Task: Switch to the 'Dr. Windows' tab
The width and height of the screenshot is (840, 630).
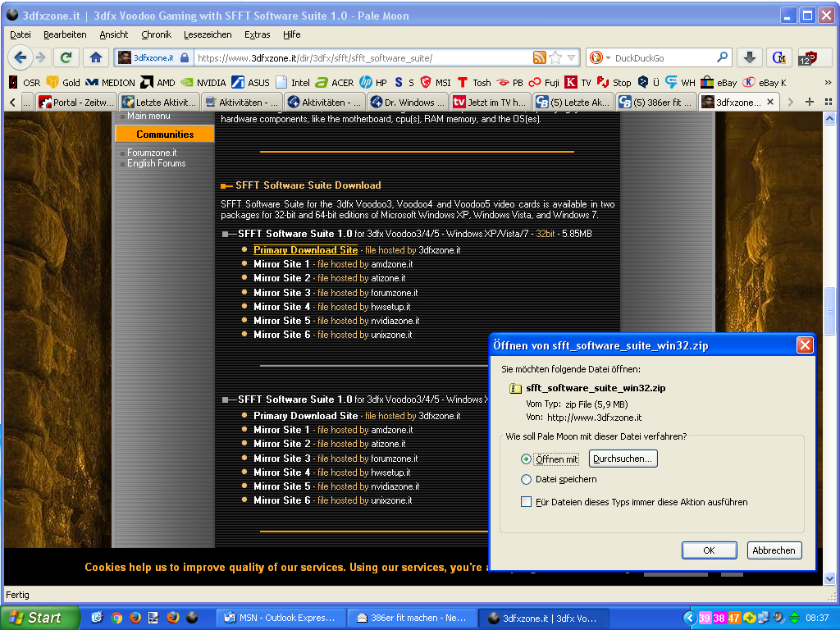Action: [x=408, y=102]
